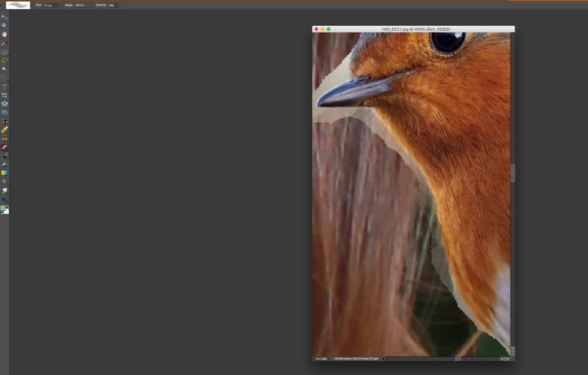Select the Lasso tool
This screenshot has width=588, height=375.
(x=5, y=60)
